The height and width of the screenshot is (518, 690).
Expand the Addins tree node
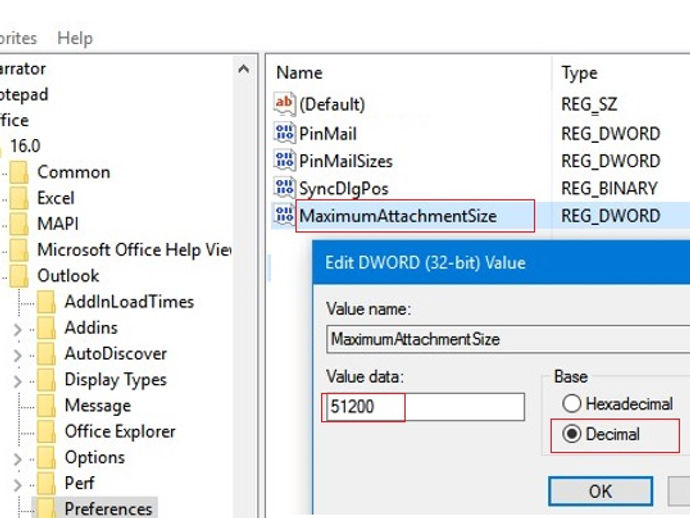[x=18, y=329]
